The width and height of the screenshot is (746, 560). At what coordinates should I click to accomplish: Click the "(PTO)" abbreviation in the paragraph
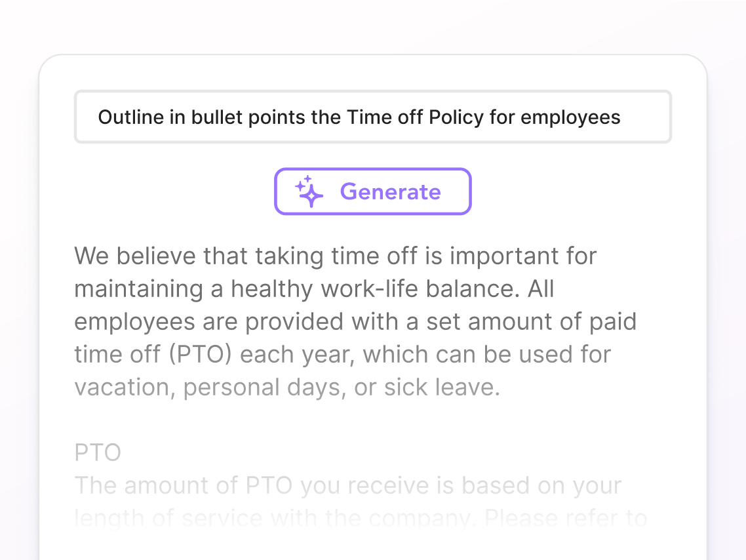(203, 354)
